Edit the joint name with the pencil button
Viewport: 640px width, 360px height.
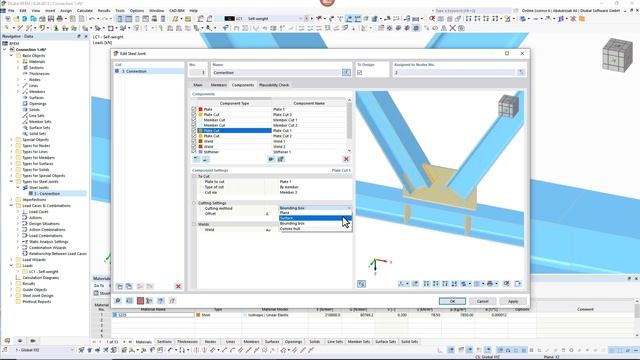coord(346,72)
